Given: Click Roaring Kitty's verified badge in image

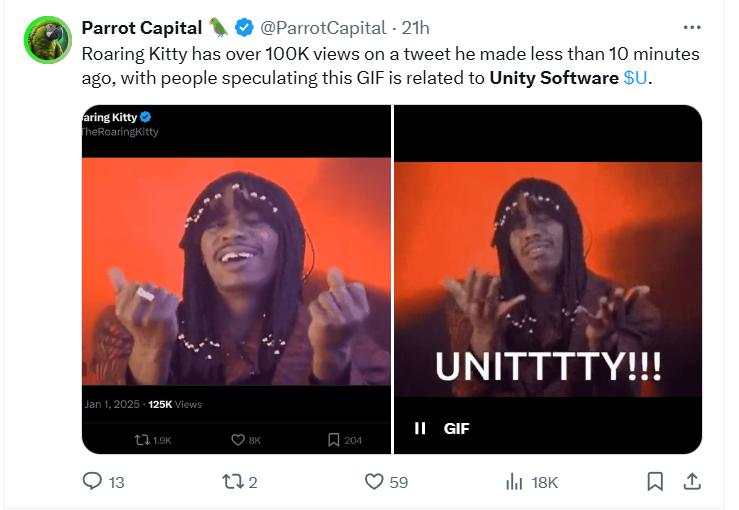Looking at the screenshot, I should [146, 117].
